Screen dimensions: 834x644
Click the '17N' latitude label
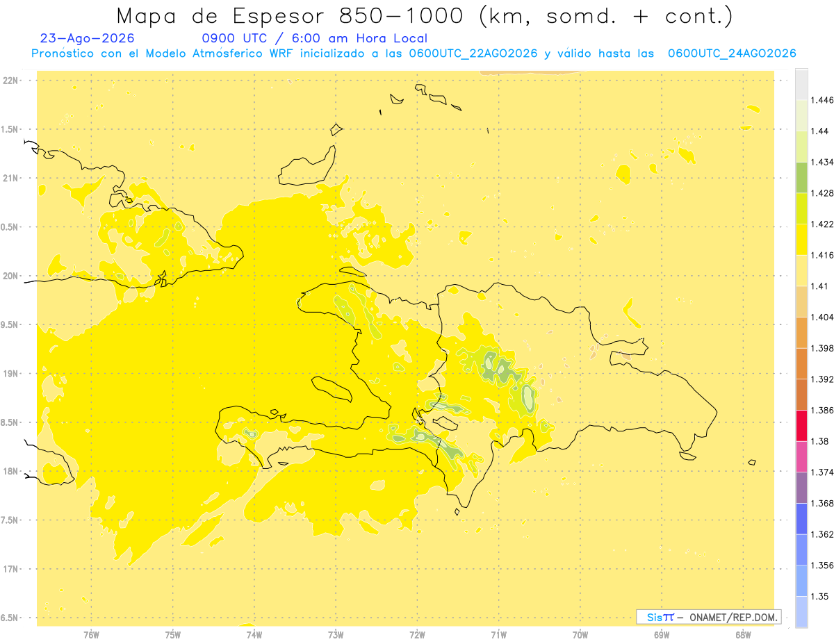11,569
